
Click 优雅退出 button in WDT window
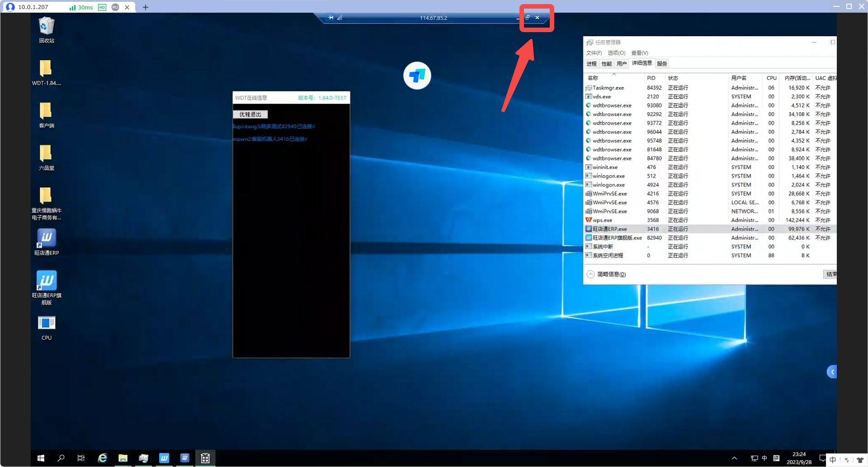click(250, 114)
